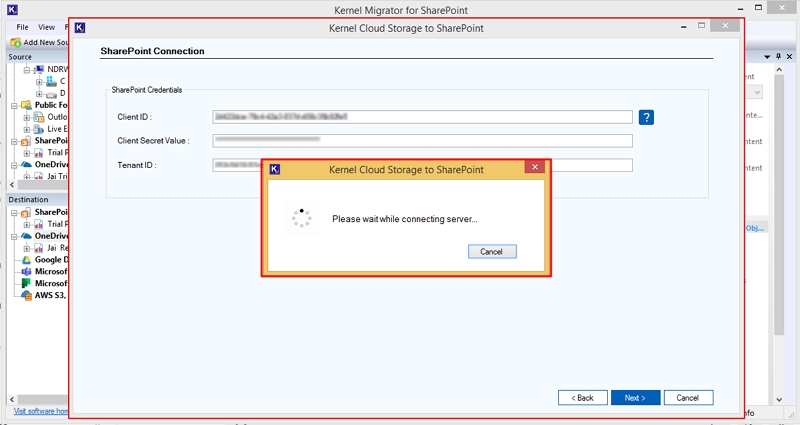Collapse the Destination SharePoint node
The width and height of the screenshot is (800, 425).
click(x=14, y=213)
